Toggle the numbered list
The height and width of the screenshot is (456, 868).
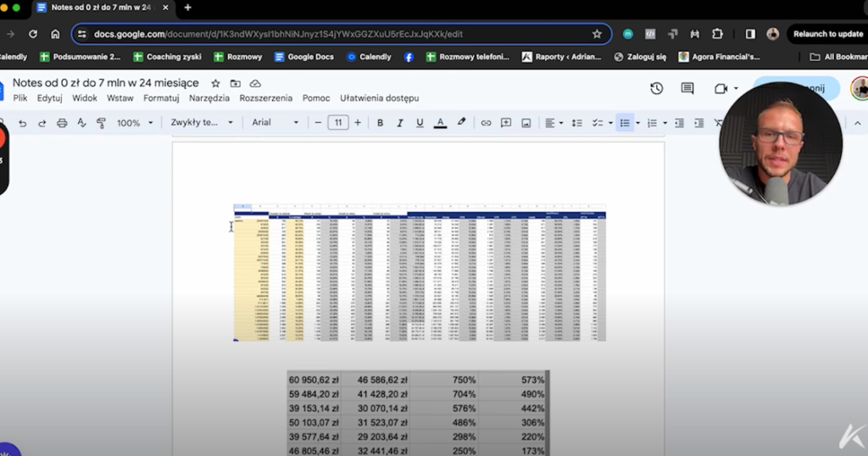click(652, 123)
